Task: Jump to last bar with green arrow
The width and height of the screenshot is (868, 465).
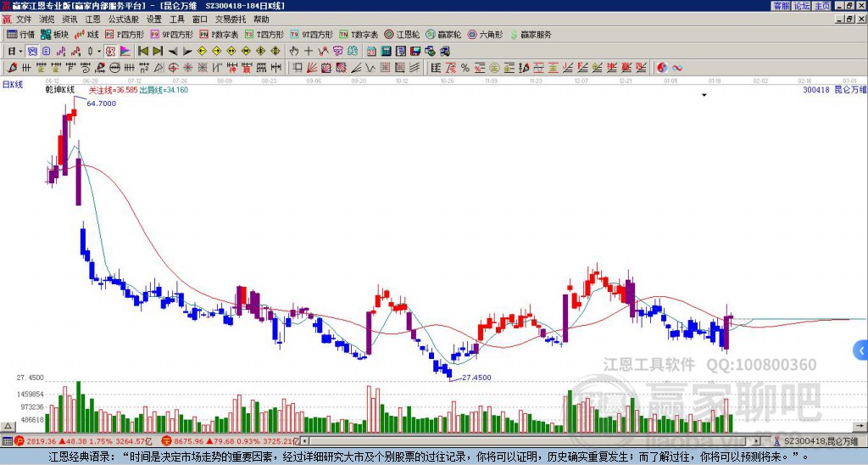Action: 157,52
